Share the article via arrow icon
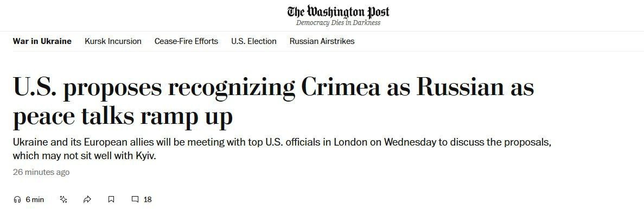This screenshot has width=644, height=220. pos(87,199)
